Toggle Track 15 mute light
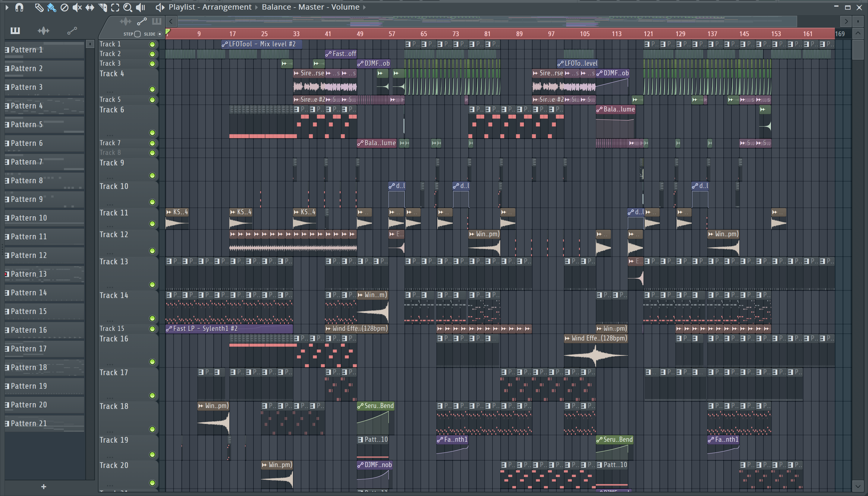 tap(152, 329)
